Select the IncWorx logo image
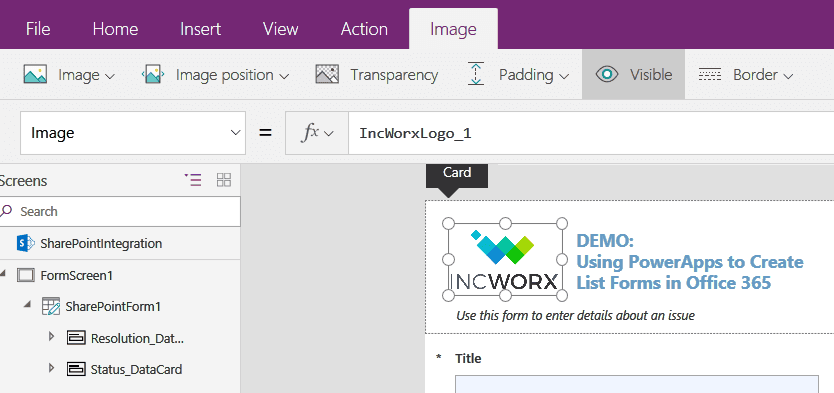The height and width of the screenshot is (393, 834). pos(505,259)
